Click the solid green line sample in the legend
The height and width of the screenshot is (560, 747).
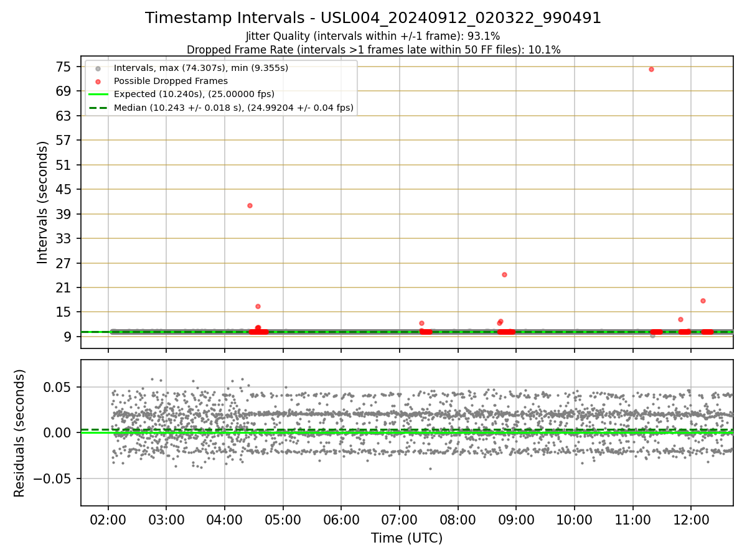point(98,94)
